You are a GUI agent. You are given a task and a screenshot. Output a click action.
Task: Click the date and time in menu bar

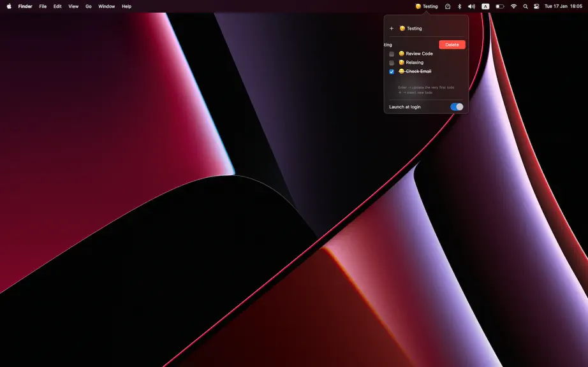(x=563, y=6)
